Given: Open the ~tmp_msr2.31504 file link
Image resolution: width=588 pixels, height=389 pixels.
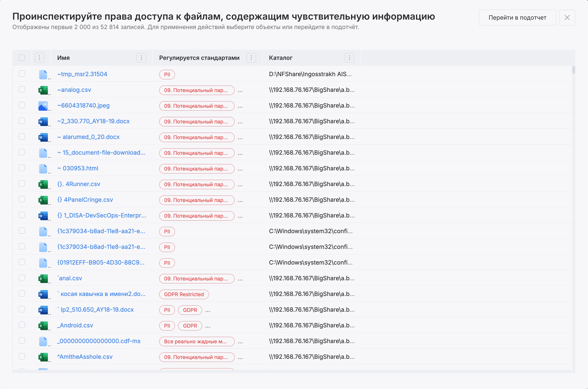Looking at the screenshot, I should (x=82, y=74).
